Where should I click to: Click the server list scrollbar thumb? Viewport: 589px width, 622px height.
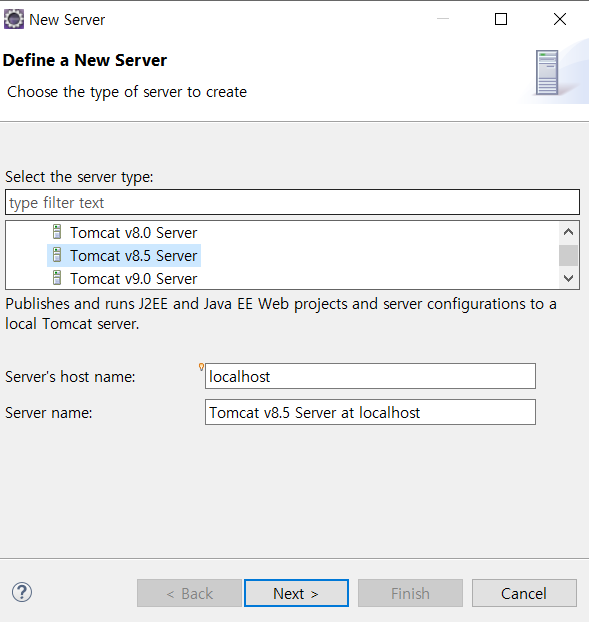pyautogui.click(x=568, y=255)
